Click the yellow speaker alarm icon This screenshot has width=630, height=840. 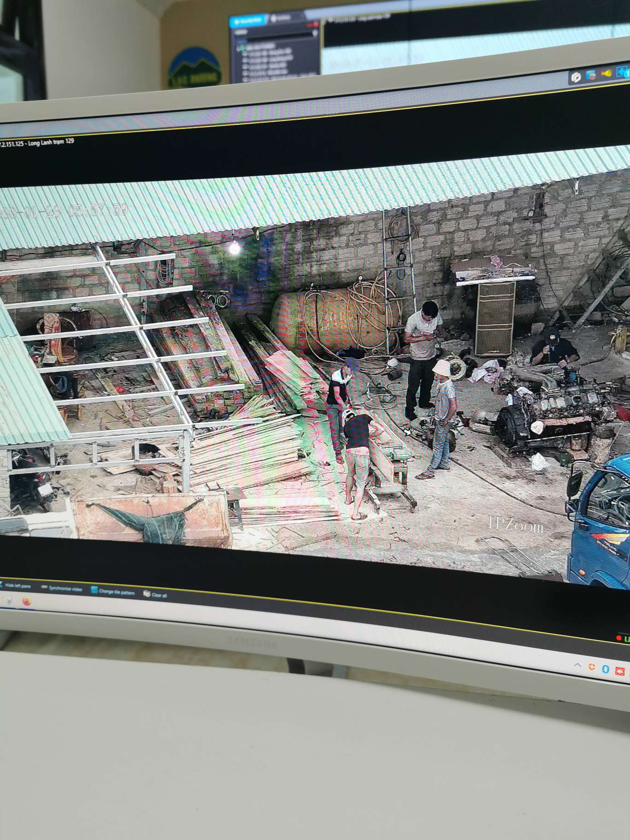tap(607, 73)
